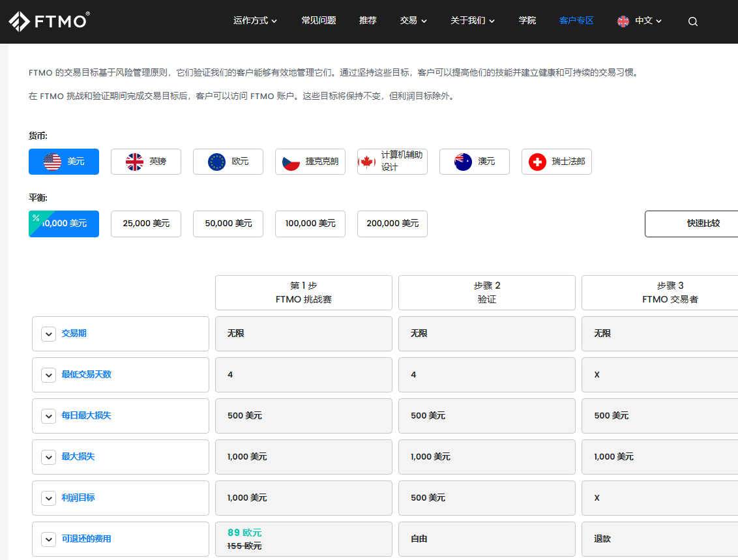Expand the 每日最大损失 row chevron
The width and height of the screenshot is (738, 560).
[x=48, y=416]
